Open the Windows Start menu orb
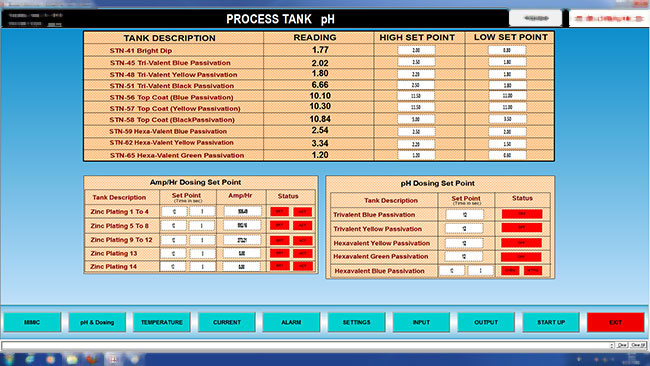650x366 pixels. [9, 359]
